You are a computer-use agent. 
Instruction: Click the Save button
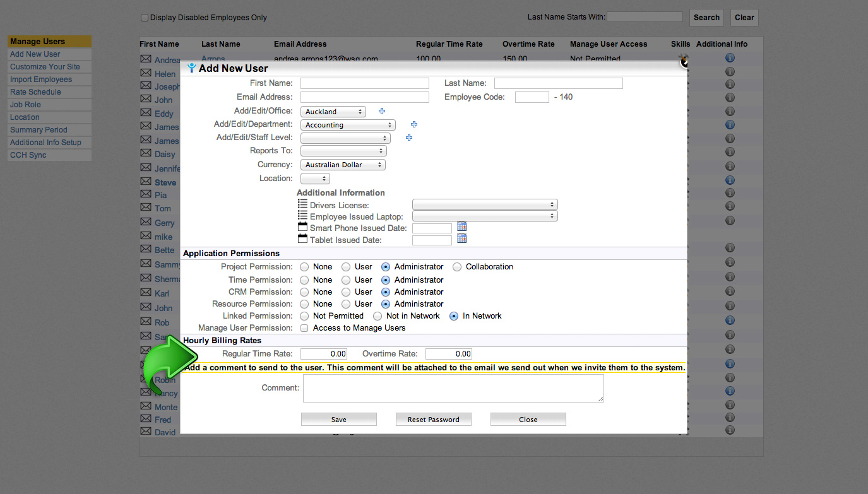[x=338, y=420]
